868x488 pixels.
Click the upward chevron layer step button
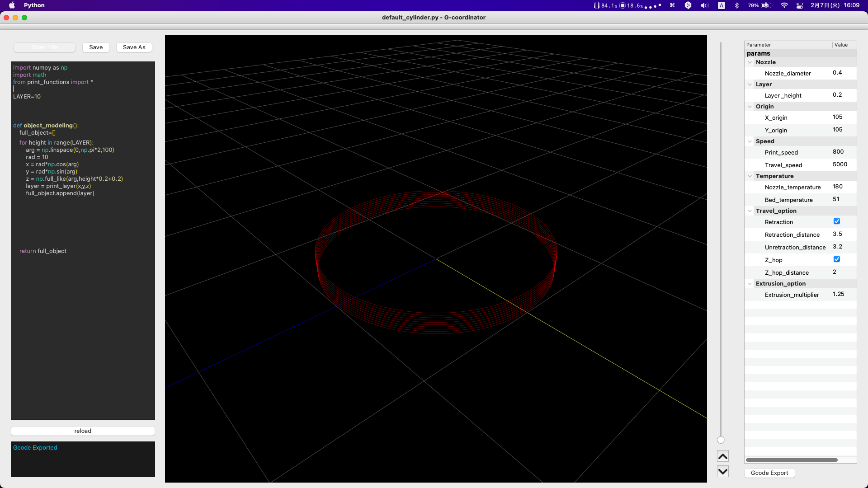722,456
